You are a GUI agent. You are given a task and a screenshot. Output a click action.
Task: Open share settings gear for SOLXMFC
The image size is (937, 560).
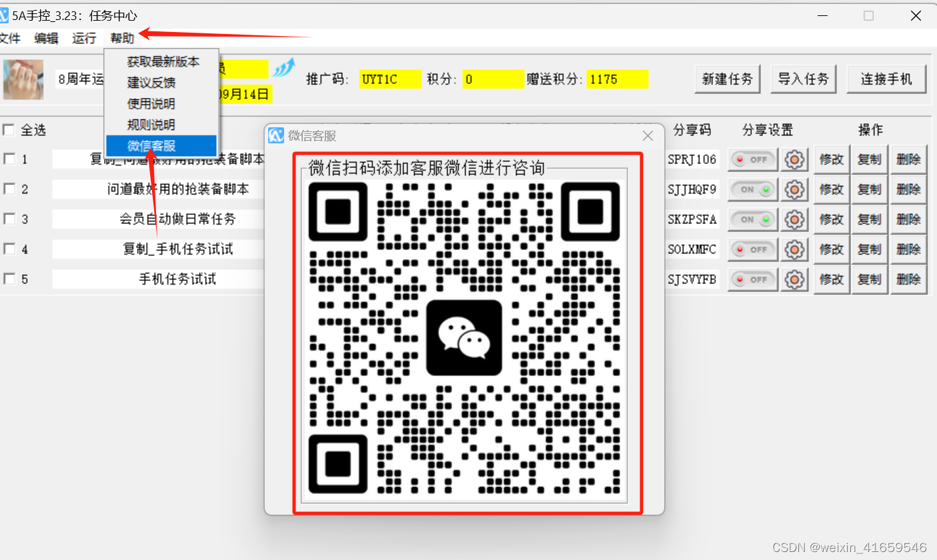(794, 249)
